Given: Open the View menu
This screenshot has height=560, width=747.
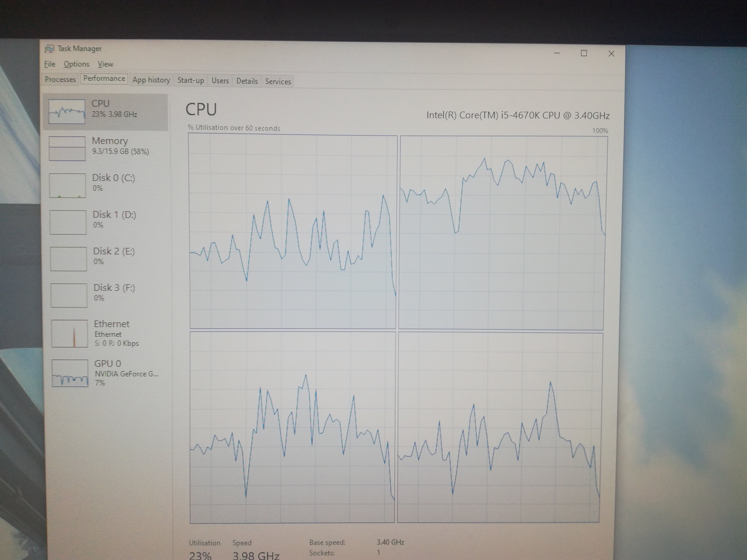Looking at the screenshot, I should click(x=105, y=64).
